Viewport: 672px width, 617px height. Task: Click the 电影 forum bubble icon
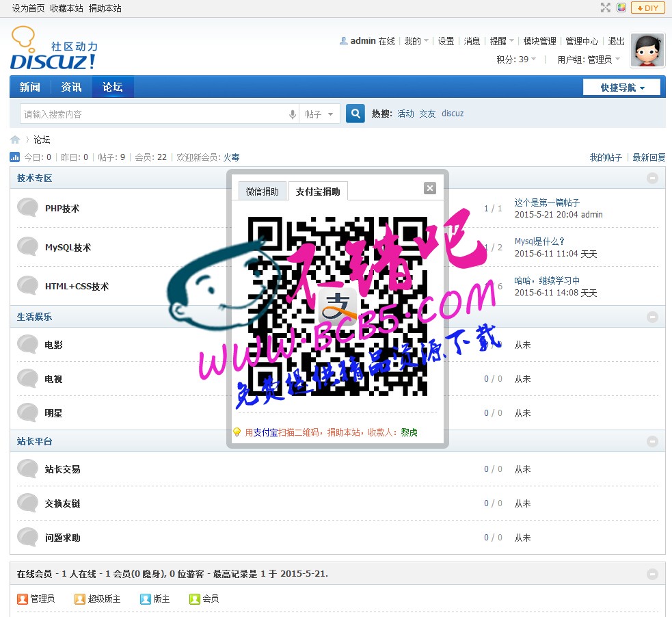(28, 344)
